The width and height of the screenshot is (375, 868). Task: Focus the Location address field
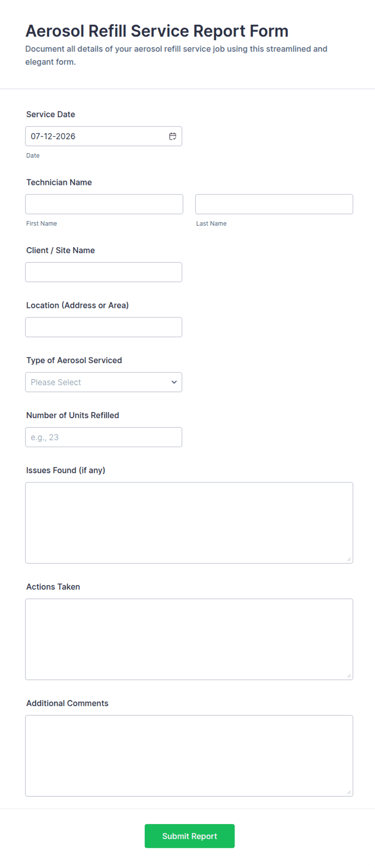coord(104,327)
